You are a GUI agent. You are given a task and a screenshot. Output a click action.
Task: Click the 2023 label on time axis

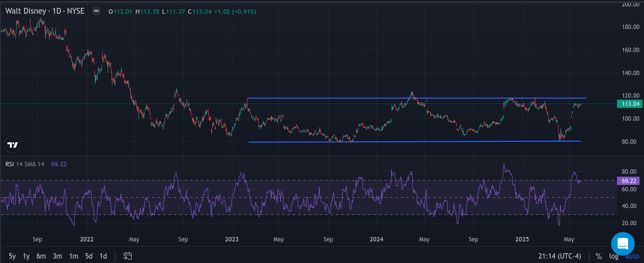[x=231, y=240]
